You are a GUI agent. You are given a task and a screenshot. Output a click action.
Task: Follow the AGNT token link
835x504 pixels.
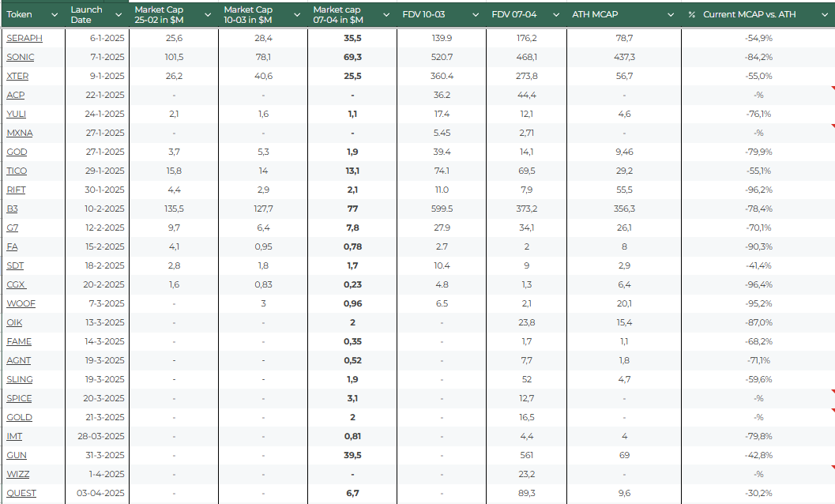(19, 361)
